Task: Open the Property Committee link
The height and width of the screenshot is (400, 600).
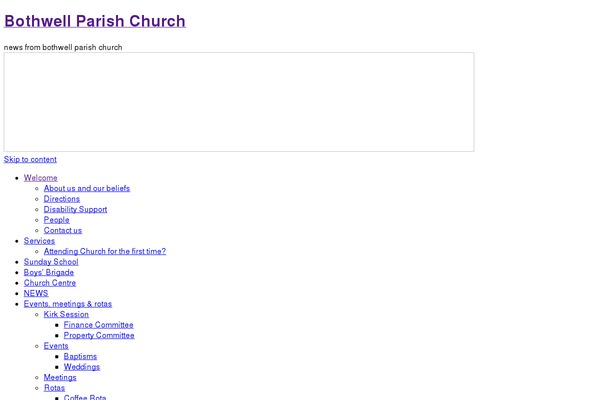Action: pos(99,335)
